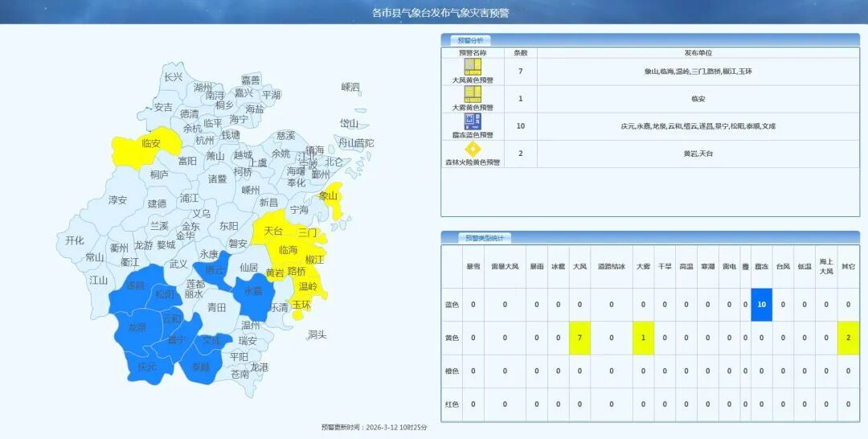Click the 霜冻 column header
This screenshot has width=868, height=439.
[761, 266]
